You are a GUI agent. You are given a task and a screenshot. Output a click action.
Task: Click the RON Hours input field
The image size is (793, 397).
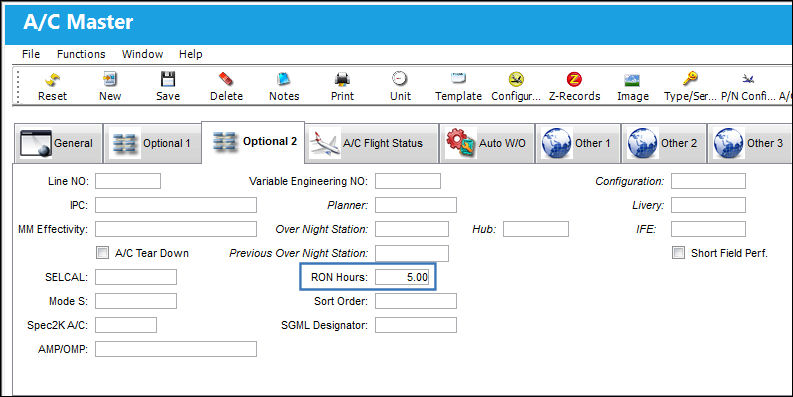click(x=402, y=277)
